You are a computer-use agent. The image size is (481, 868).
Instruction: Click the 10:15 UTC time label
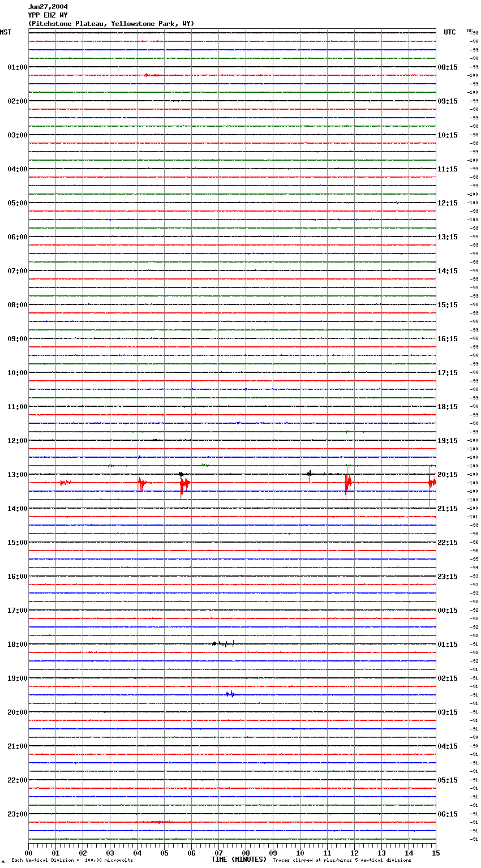pyautogui.click(x=448, y=135)
